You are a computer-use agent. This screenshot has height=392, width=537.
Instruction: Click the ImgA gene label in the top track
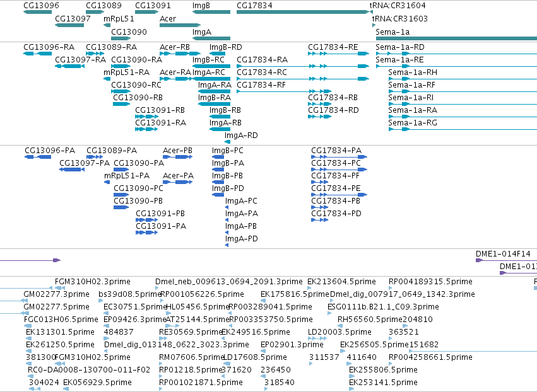(x=202, y=32)
